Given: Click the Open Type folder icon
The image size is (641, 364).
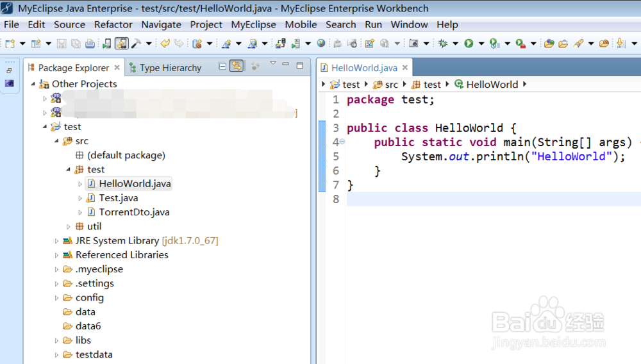Looking at the screenshot, I should pos(549,44).
